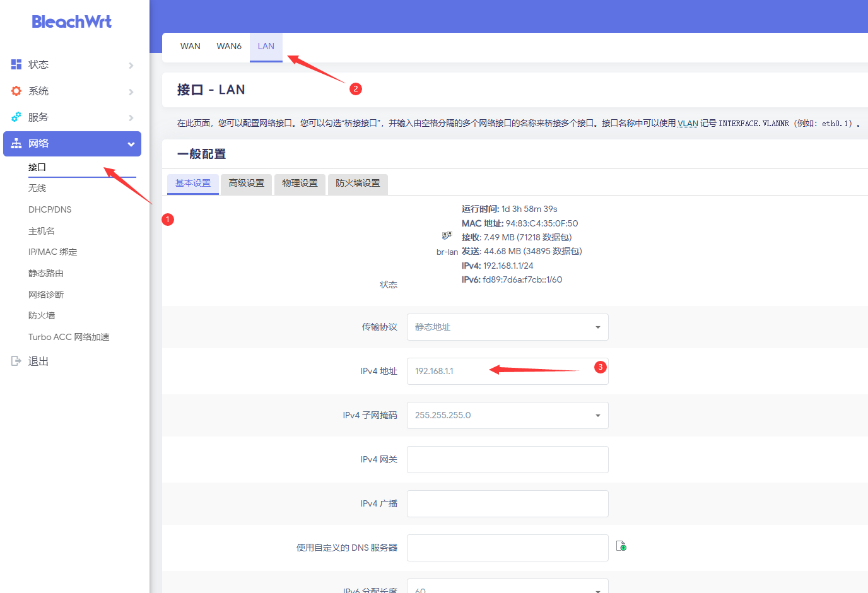Click the br-lan interface status icon
868x593 pixels.
tap(447, 235)
